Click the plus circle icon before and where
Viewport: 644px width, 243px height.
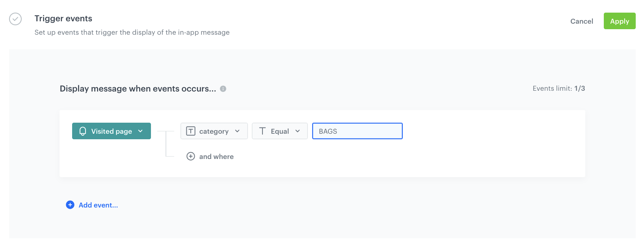pyautogui.click(x=191, y=157)
